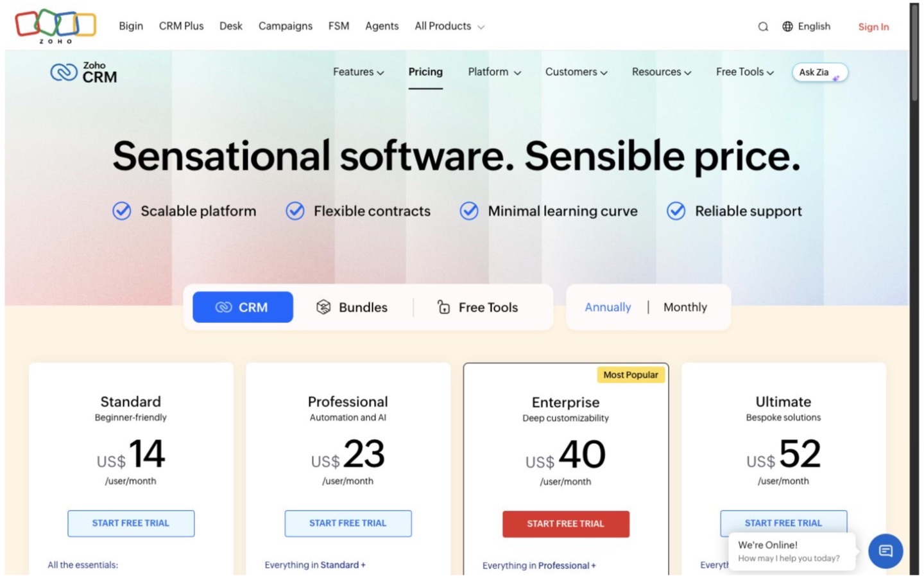
Task: Open the live chat bubble icon
Action: coord(886,551)
